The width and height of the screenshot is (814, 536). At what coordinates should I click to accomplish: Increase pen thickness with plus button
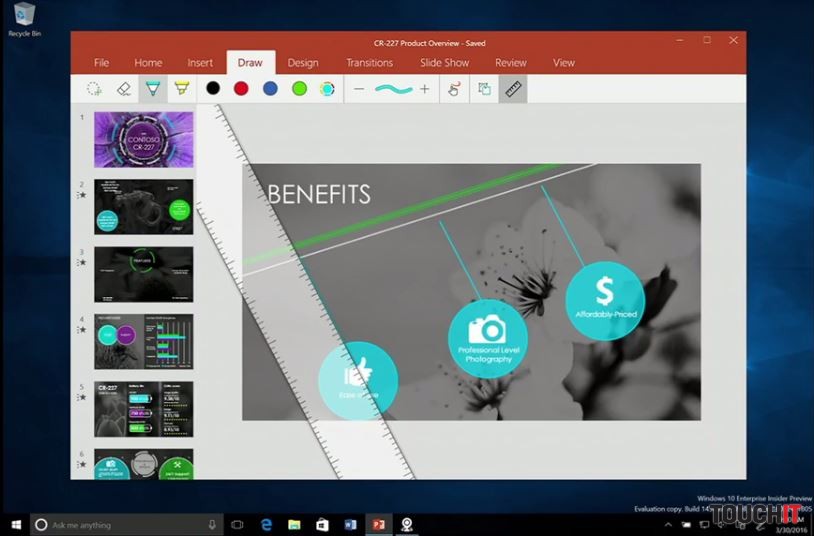click(425, 89)
